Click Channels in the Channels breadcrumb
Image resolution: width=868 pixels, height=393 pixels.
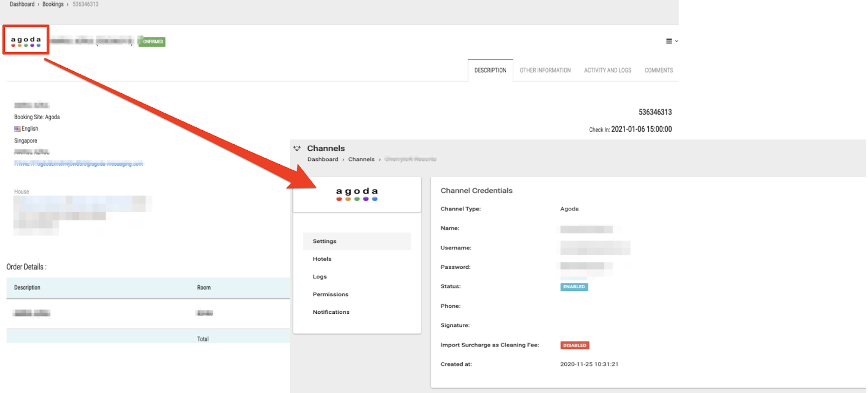(361, 159)
